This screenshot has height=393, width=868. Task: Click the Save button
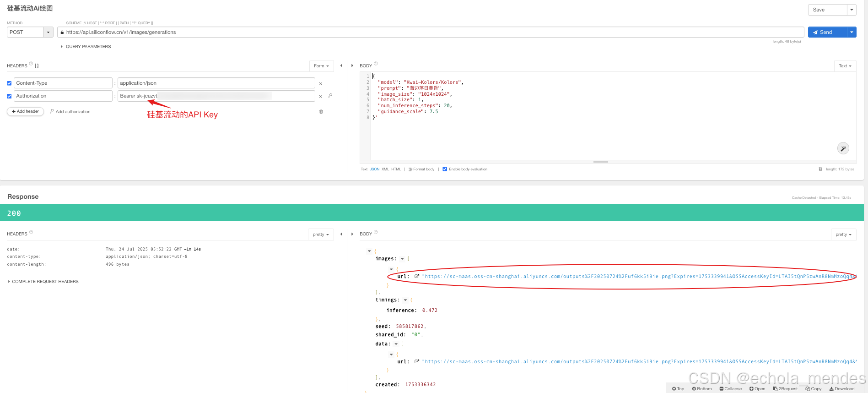828,10
